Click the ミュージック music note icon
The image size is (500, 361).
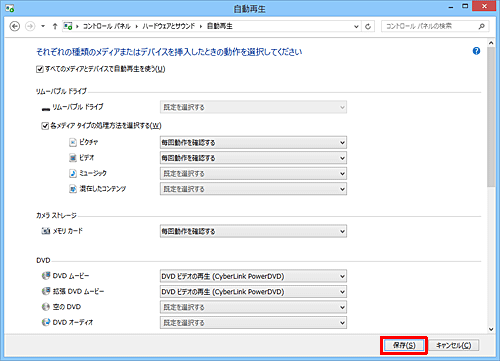pos(73,173)
